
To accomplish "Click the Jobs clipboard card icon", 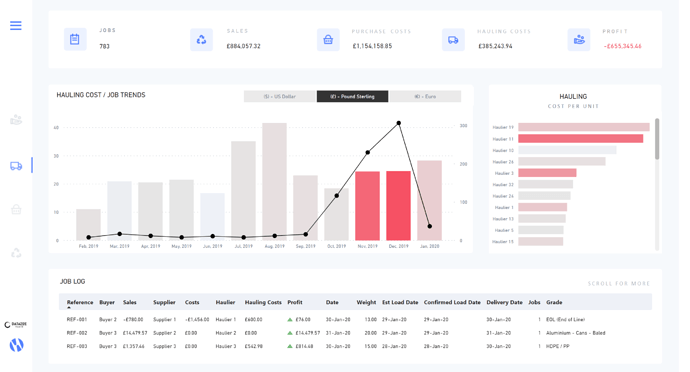I will pyautogui.click(x=75, y=40).
